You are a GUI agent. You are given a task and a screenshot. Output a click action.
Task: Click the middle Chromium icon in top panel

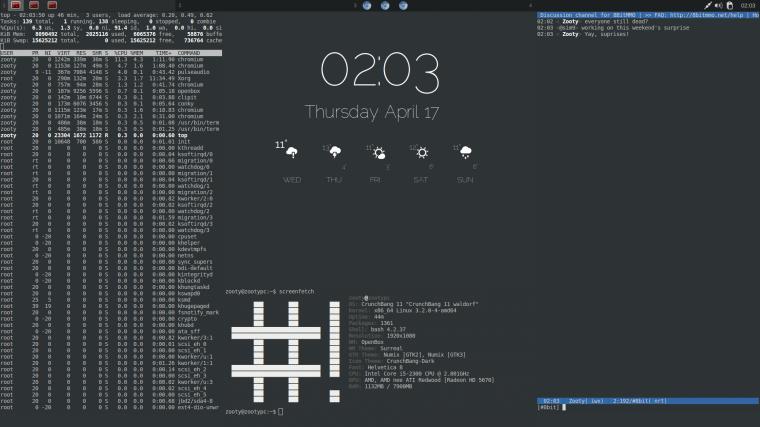tap(385, 5)
